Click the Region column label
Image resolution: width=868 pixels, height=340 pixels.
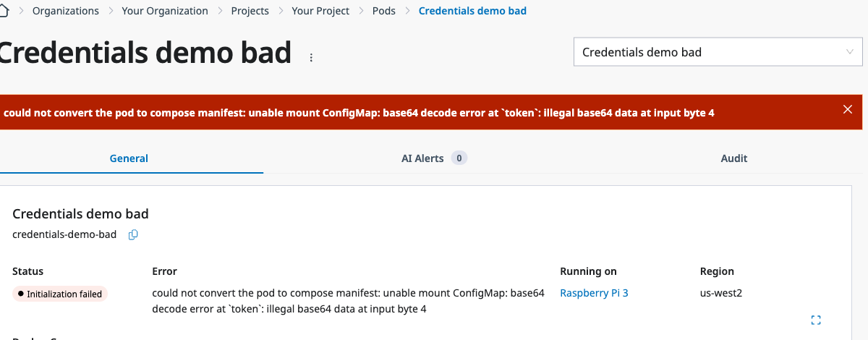[x=717, y=271]
